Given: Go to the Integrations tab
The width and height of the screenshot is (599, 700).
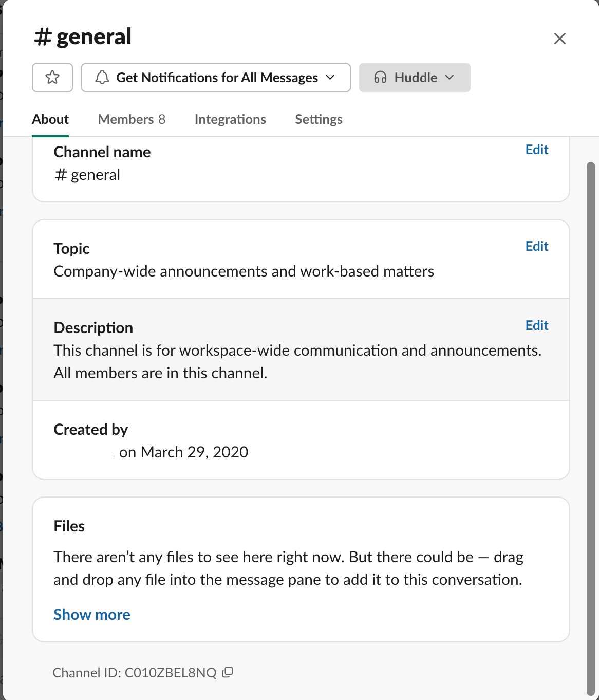Looking at the screenshot, I should pos(230,119).
